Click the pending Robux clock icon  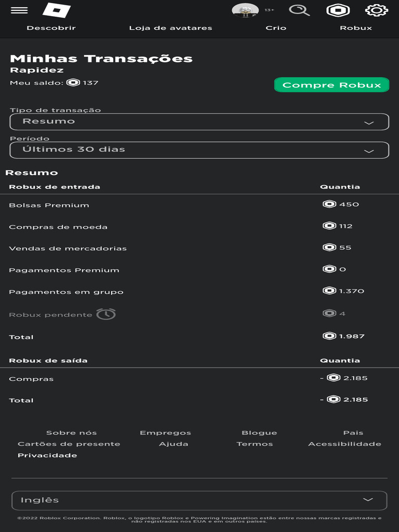(106, 314)
